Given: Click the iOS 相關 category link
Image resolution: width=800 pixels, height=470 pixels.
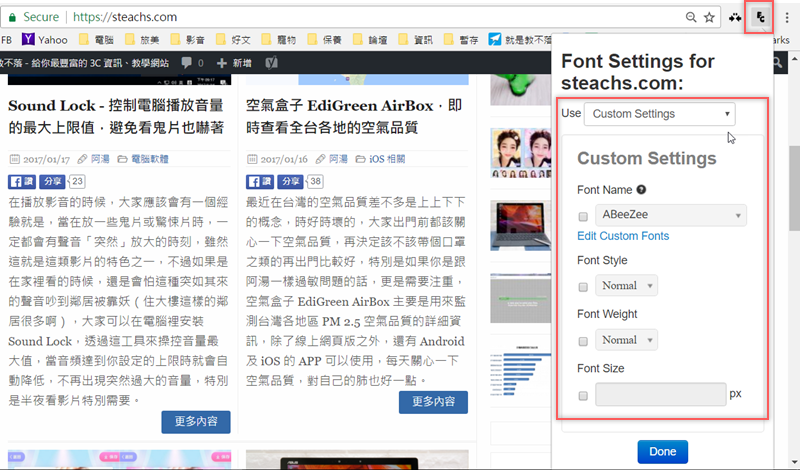Looking at the screenshot, I should (387, 159).
